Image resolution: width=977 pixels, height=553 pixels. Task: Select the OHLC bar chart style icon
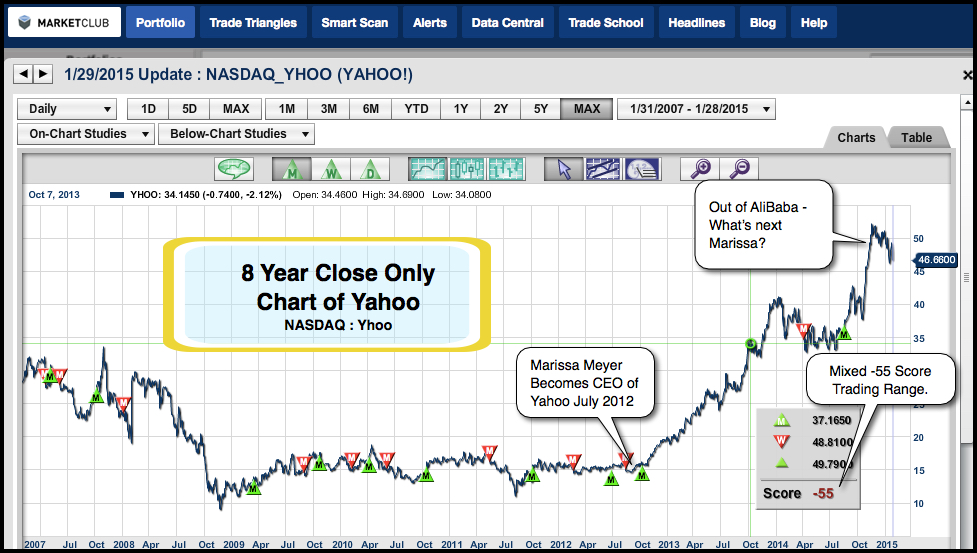pyautogui.click(x=506, y=169)
